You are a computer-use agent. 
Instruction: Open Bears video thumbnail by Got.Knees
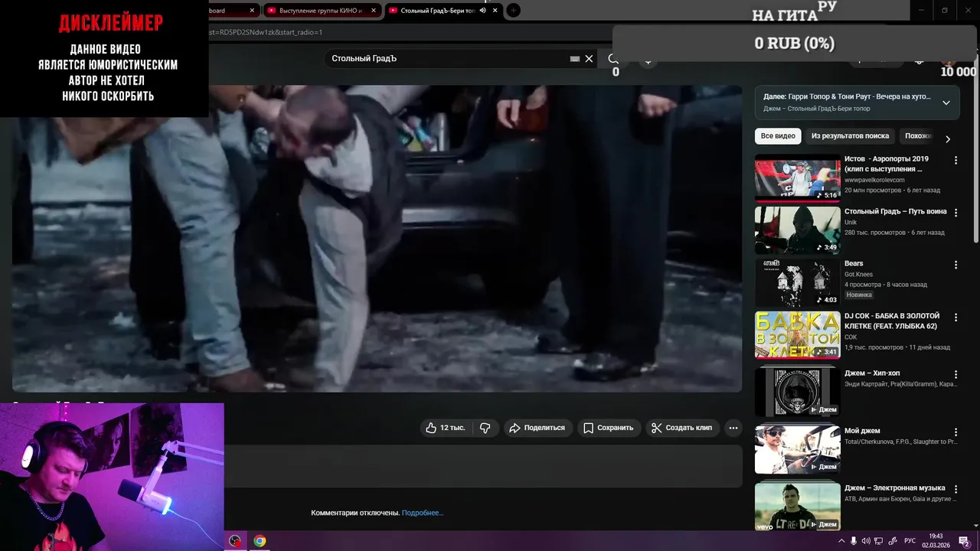[x=798, y=282]
